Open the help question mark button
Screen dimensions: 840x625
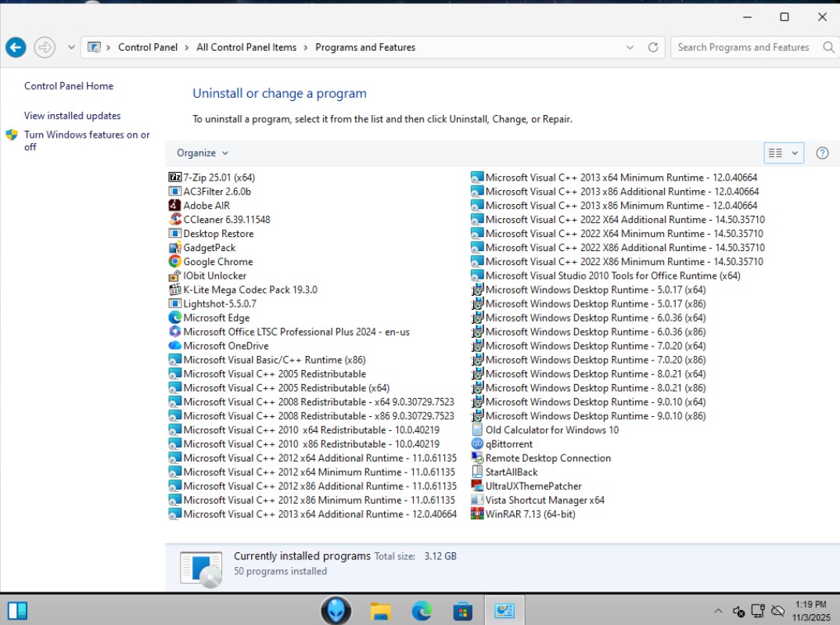822,153
